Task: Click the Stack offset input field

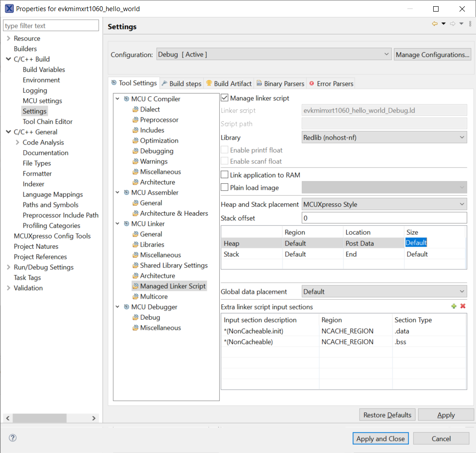Action: click(x=384, y=218)
